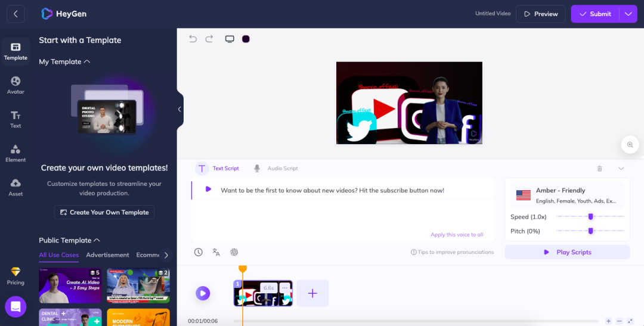644x326 pixels.
Task: Click the translate script icon
Action: [216, 252]
